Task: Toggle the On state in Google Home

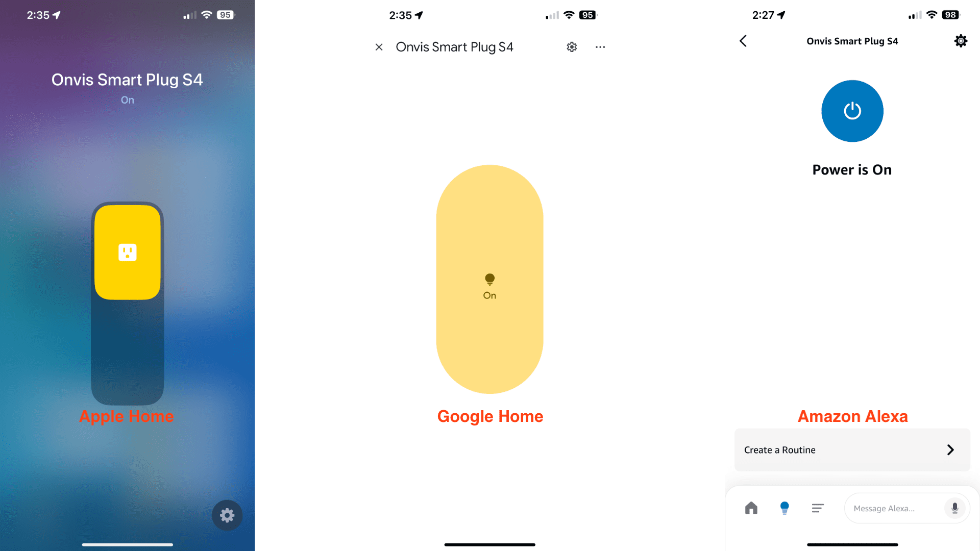Action: pos(489,280)
